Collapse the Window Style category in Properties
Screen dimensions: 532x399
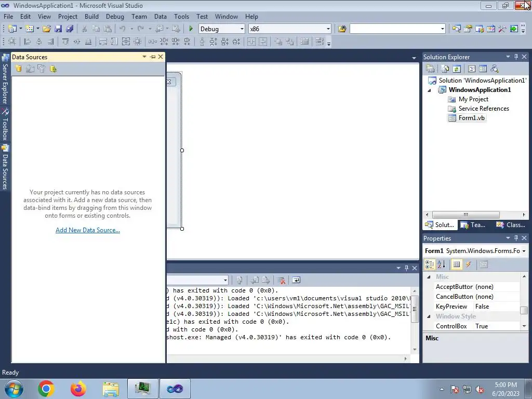pyautogui.click(x=429, y=316)
